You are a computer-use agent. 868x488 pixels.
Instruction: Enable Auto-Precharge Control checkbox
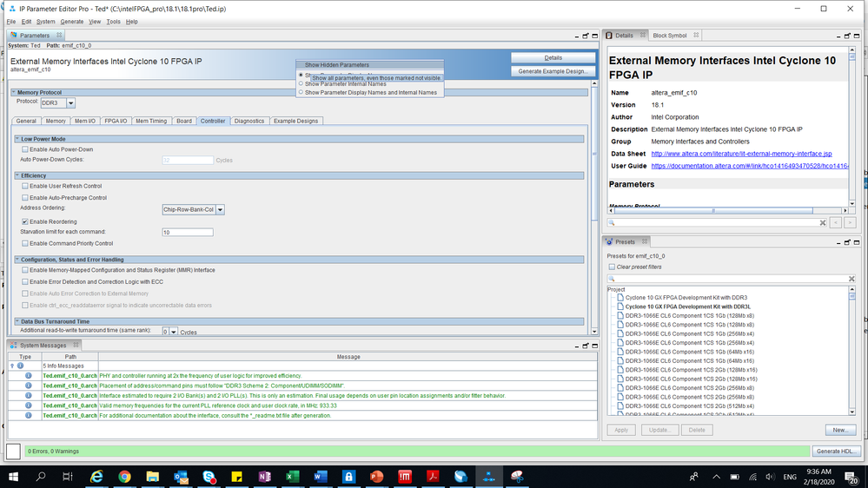tap(25, 197)
